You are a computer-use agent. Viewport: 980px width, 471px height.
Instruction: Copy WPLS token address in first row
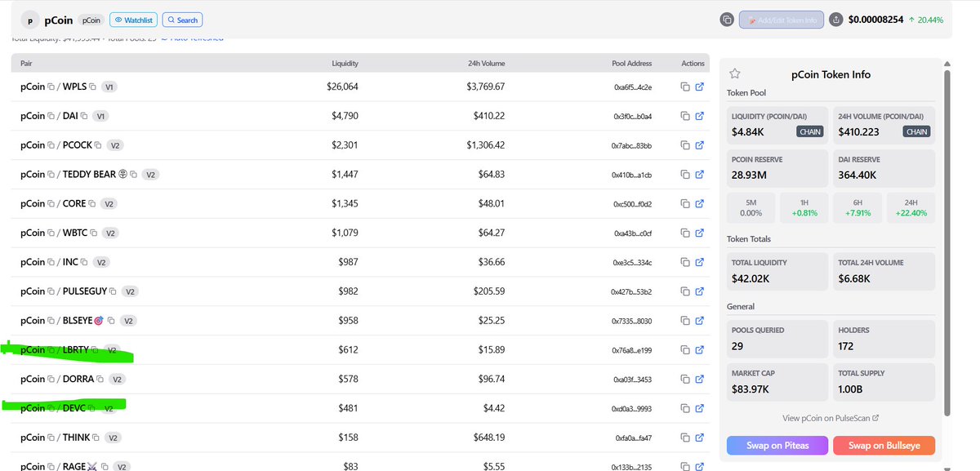pos(93,87)
